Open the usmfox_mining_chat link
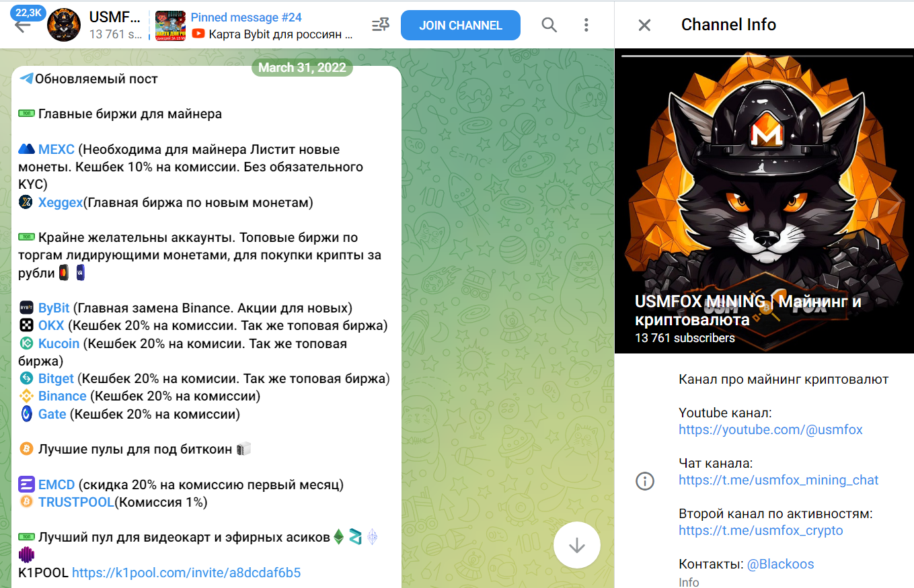The height and width of the screenshot is (588, 914). [x=779, y=480]
